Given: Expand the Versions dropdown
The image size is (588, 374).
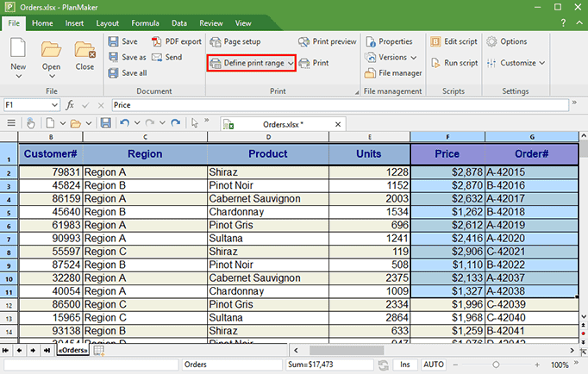Looking at the screenshot, I should (414, 58).
